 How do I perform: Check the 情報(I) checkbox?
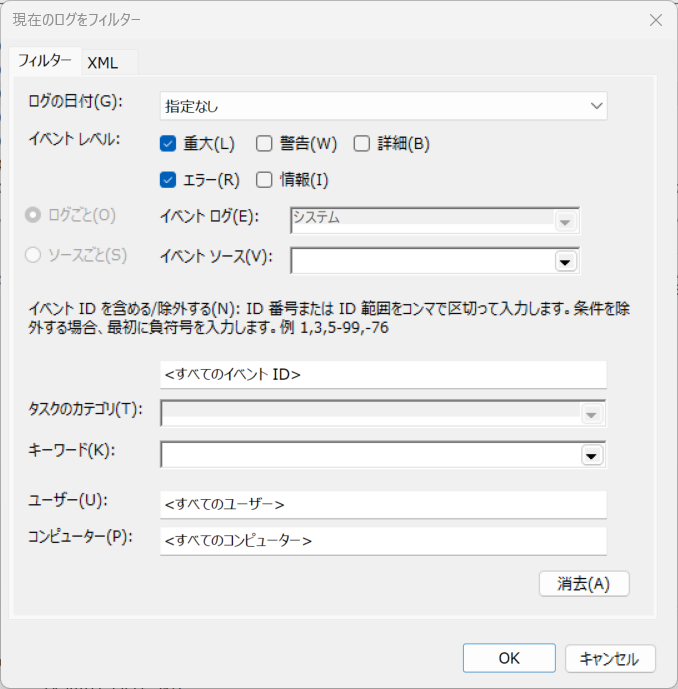tap(265, 180)
